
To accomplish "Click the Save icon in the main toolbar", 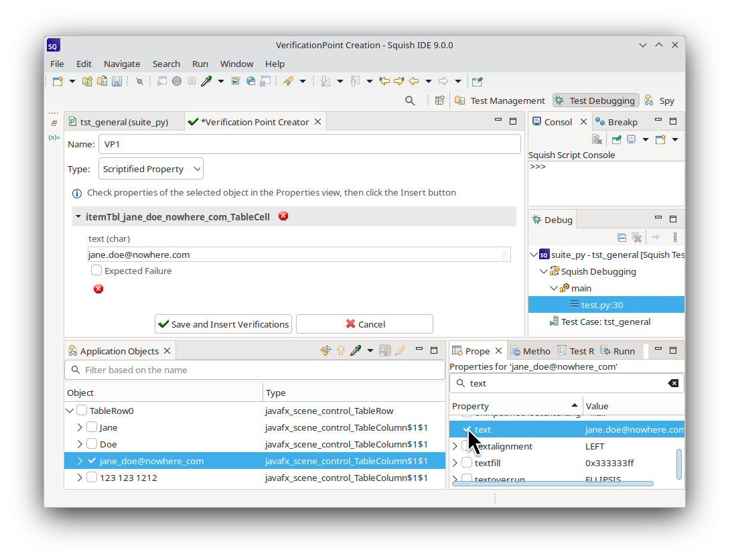I will (117, 81).
